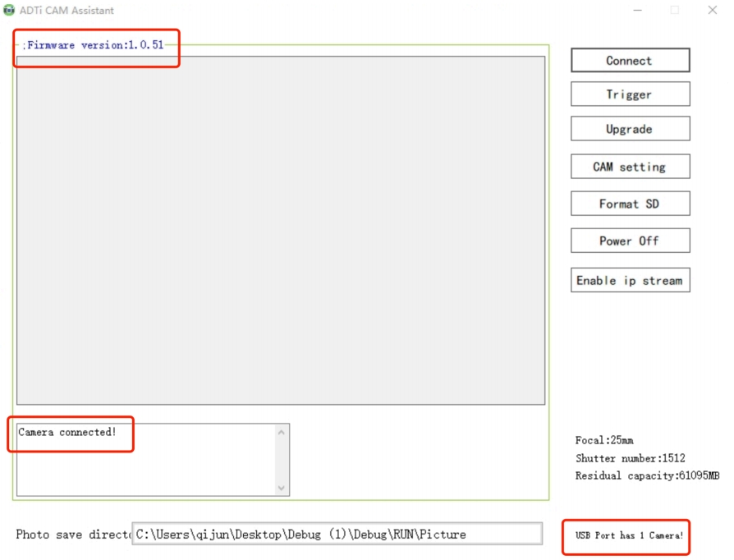The width and height of the screenshot is (734, 560).
Task: Click Format SD button
Action: coord(630,204)
